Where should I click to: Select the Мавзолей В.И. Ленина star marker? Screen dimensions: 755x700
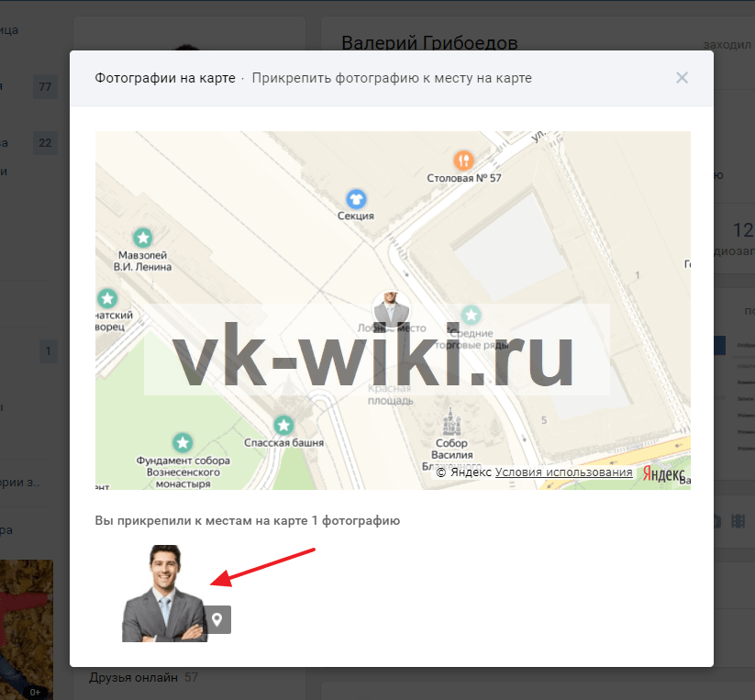pyautogui.click(x=142, y=236)
